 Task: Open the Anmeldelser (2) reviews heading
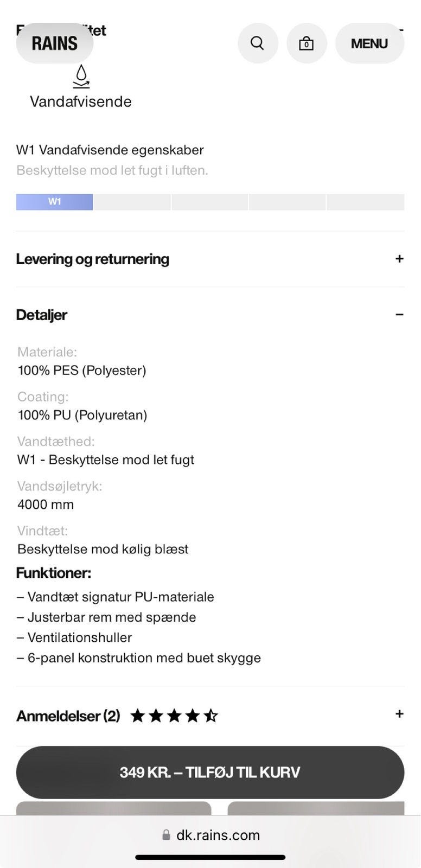tap(68, 716)
